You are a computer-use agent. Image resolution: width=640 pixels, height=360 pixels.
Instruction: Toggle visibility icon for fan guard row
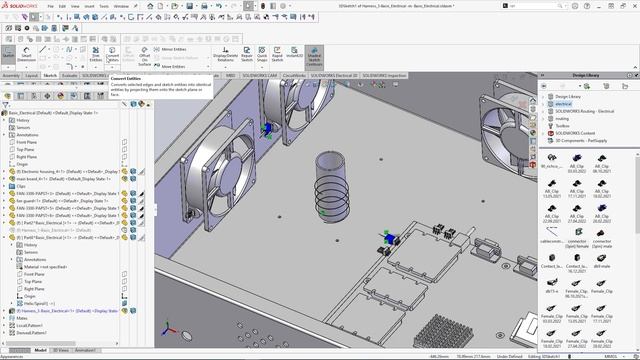pyautogui.click(x=124, y=201)
